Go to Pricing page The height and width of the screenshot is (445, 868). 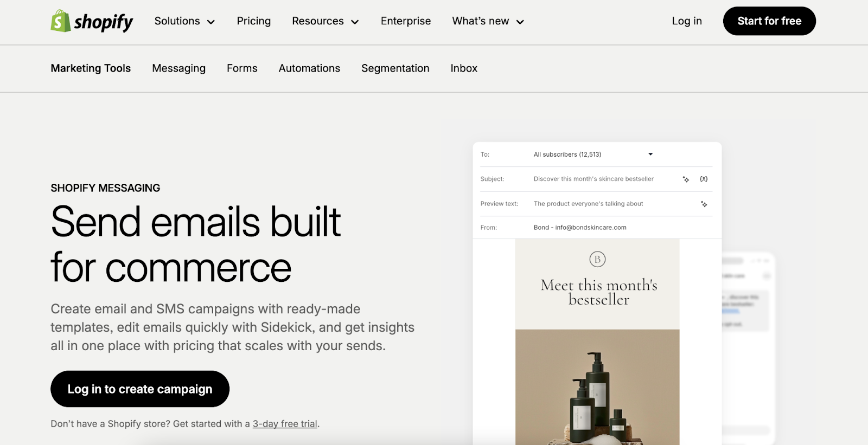253,21
